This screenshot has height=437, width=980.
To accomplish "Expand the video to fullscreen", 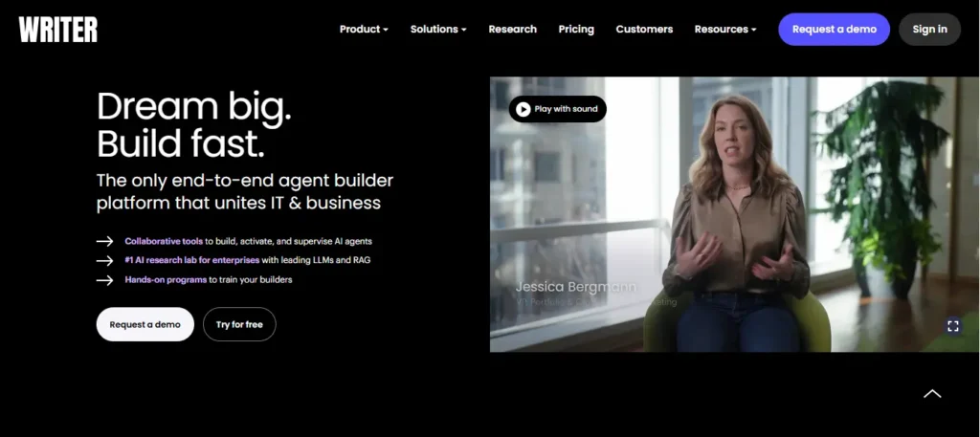I will click(953, 326).
